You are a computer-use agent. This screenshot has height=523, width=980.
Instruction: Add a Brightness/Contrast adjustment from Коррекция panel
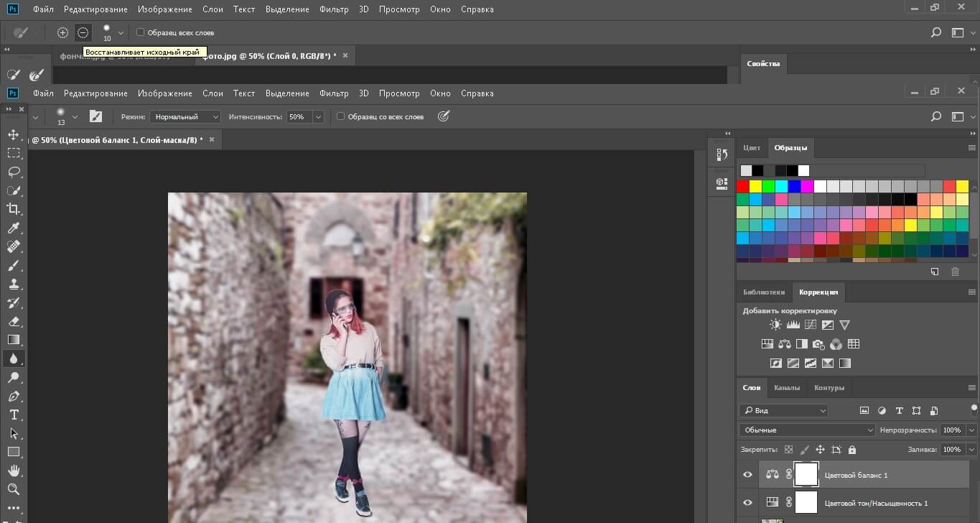[775, 325]
